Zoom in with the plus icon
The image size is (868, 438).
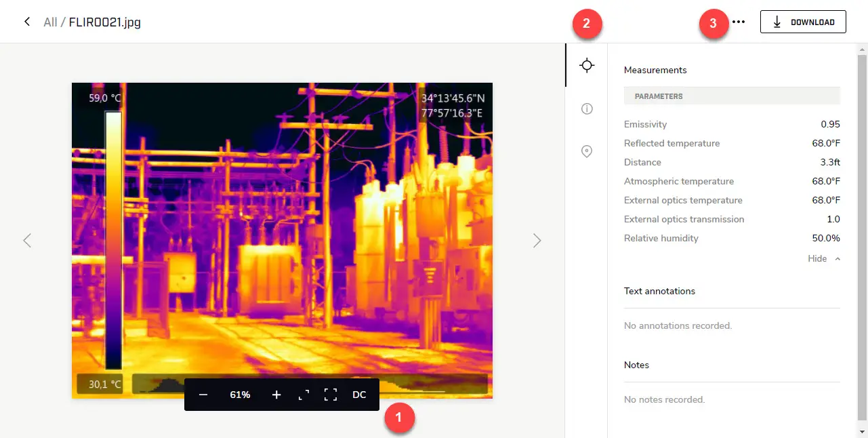[x=276, y=395]
